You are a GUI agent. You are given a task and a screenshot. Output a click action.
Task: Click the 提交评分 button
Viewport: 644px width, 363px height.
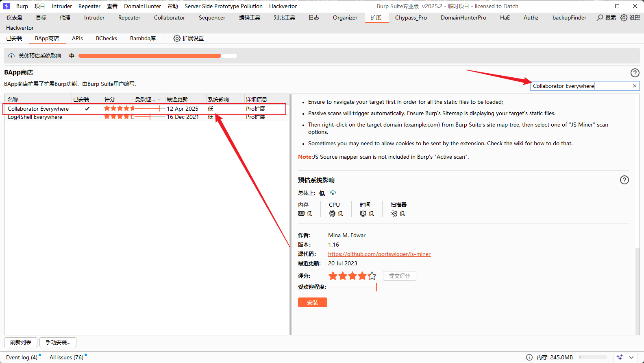pos(400,276)
